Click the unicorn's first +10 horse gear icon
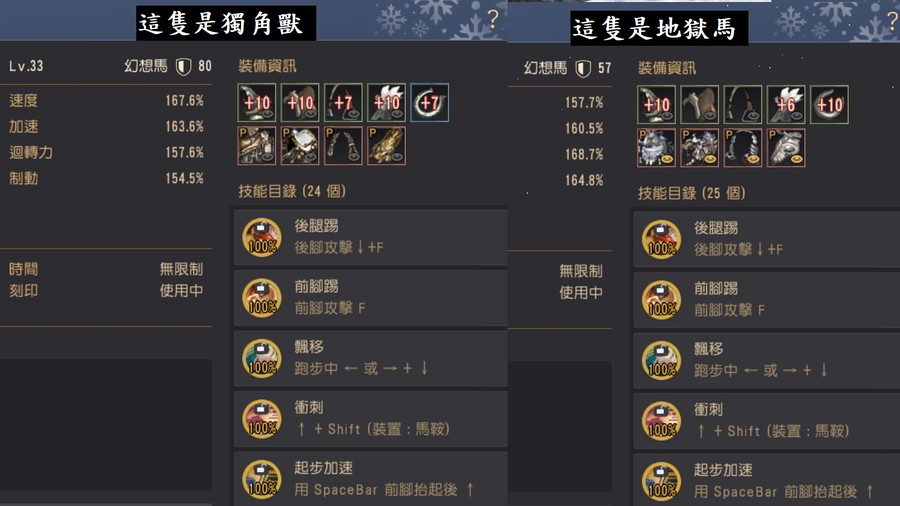Viewport: 900px width, 506px height. coord(257,103)
